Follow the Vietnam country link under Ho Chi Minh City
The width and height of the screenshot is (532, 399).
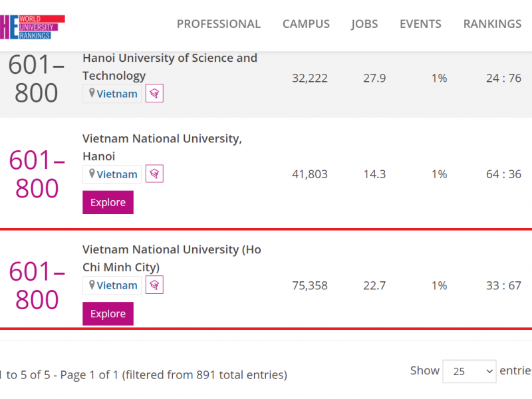(x=117, y=285)
